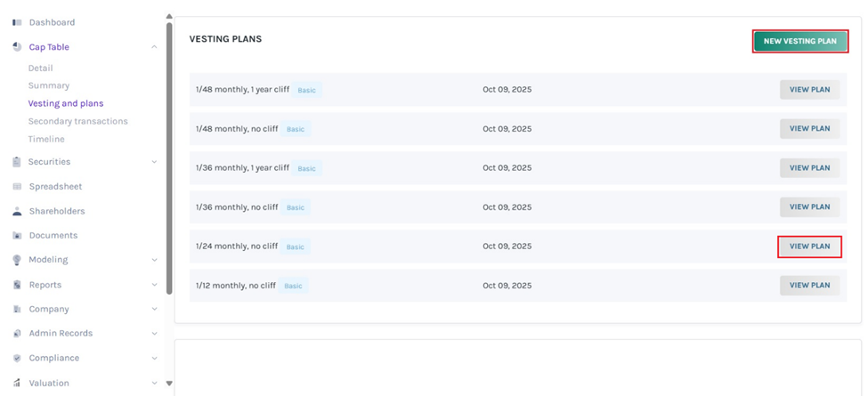The width and height of the screenshot is (868, 396).
Task: Click the Modeling lightbulb icon
Action: click(x=17, y=260)
